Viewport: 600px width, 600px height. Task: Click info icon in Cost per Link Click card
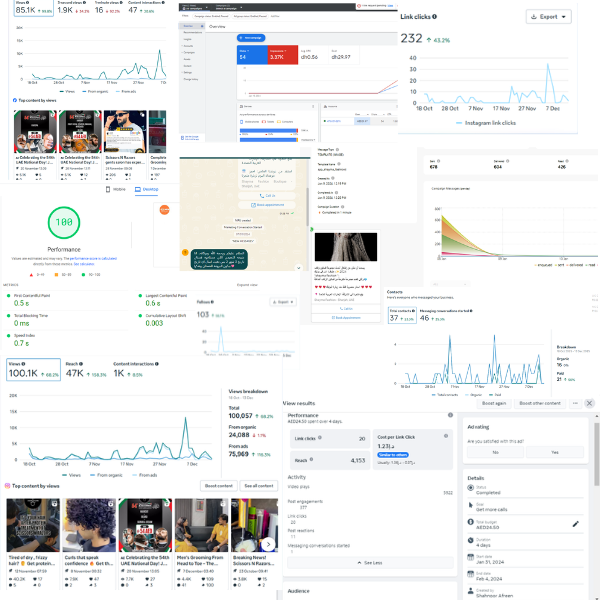(x=446, y=436)
